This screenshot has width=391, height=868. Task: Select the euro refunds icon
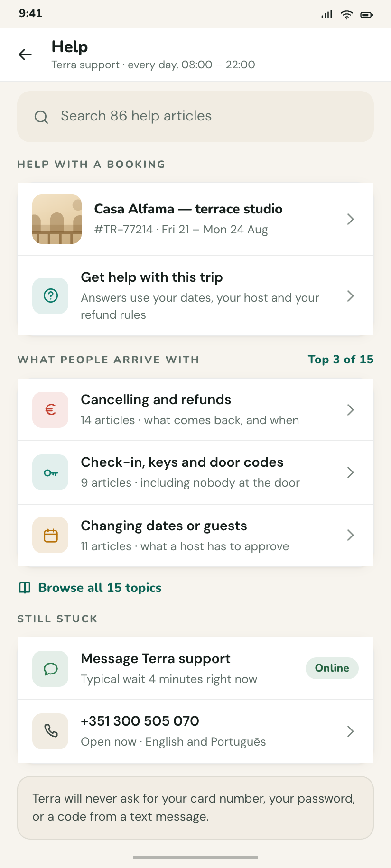coord(50,410)
